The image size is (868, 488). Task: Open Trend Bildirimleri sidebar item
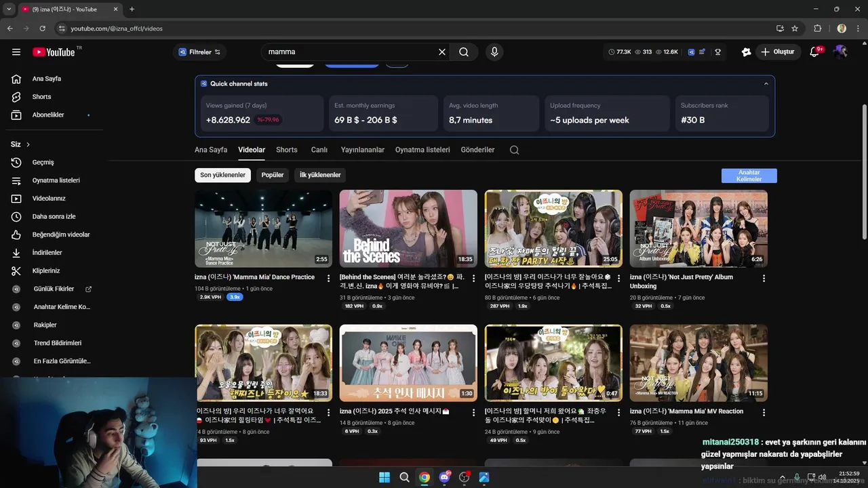(57, 343)
